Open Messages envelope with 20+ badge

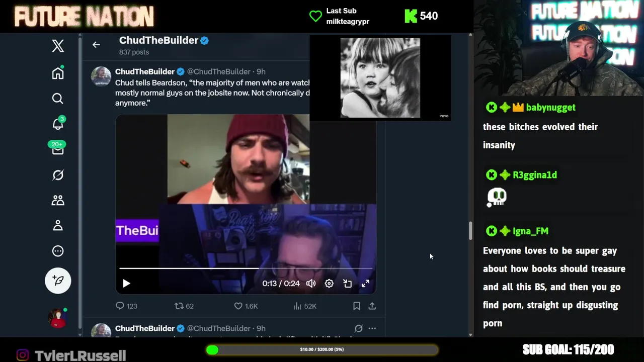57,148
